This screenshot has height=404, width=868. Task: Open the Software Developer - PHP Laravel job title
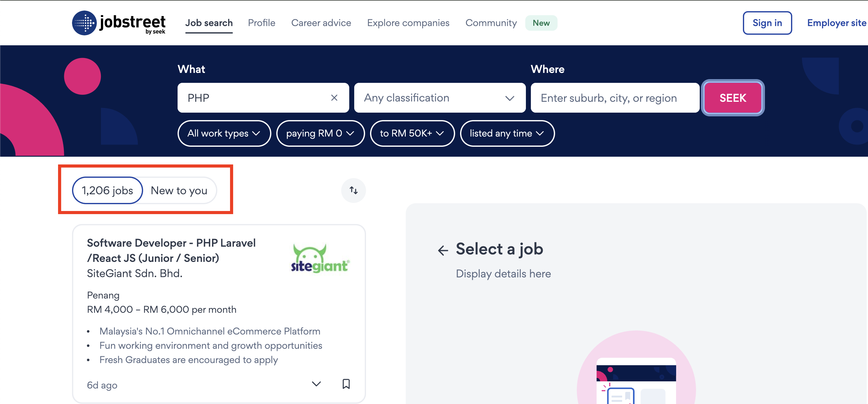[x=171, y=250]
